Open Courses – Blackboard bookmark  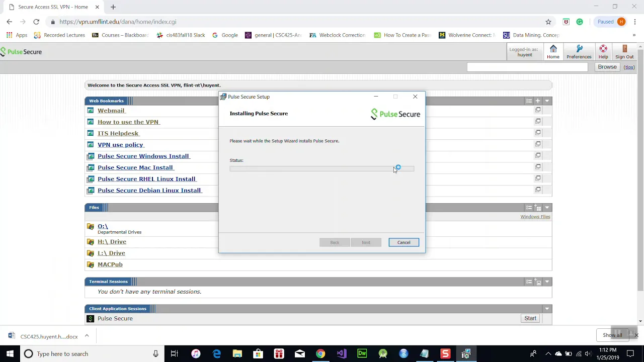(x=120, y=35)
